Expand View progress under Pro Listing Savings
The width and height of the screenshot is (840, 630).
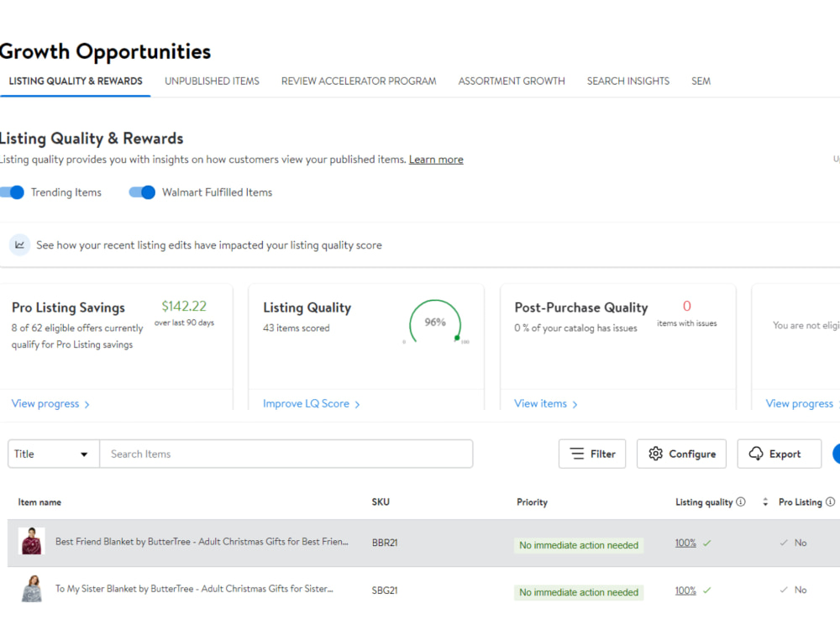click(50, 404)
